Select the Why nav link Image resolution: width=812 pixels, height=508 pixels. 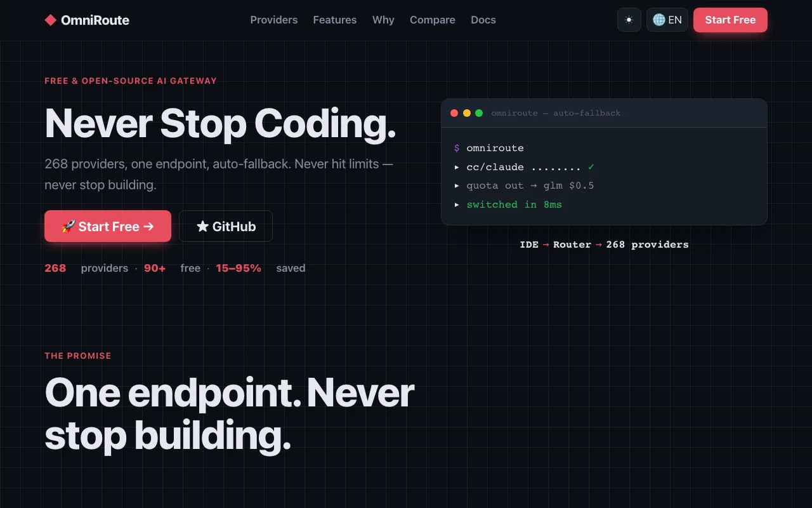tap(383, 20)
